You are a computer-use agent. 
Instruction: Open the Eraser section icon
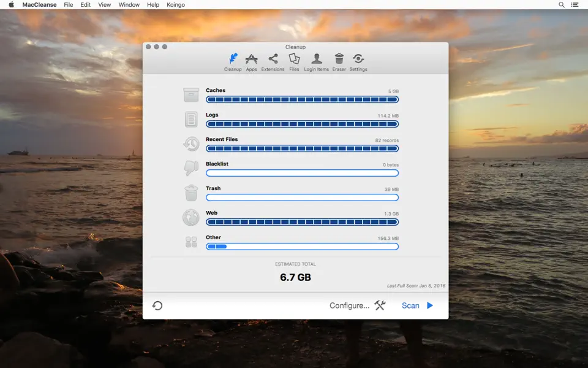tap(339, 59)
